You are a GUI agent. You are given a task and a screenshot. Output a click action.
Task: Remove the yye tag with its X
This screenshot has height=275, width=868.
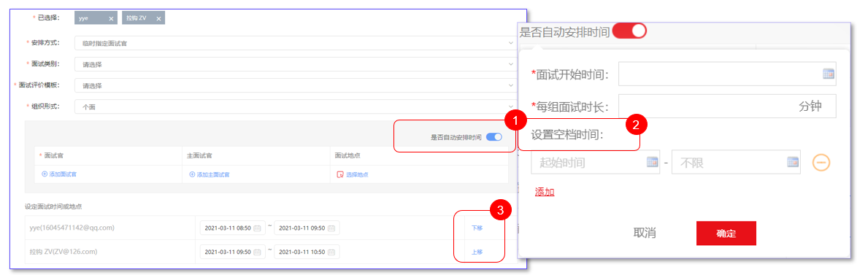111,19
